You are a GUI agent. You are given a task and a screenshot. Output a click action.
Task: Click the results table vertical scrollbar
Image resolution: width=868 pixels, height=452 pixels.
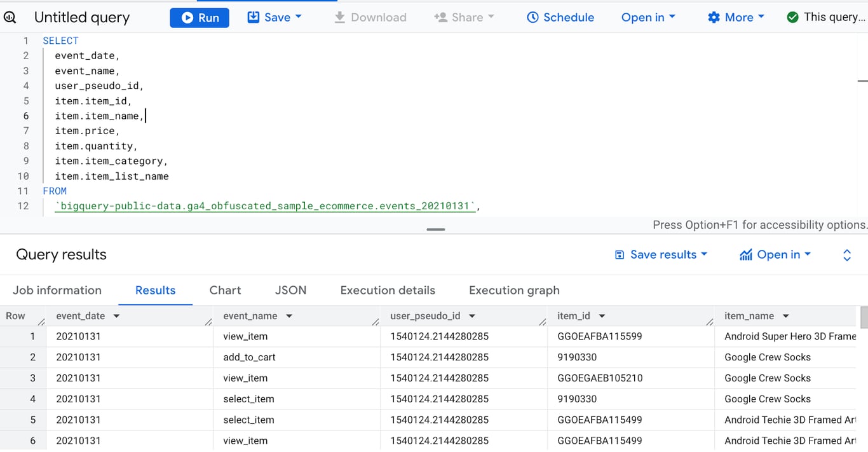(x=864, y=318)
